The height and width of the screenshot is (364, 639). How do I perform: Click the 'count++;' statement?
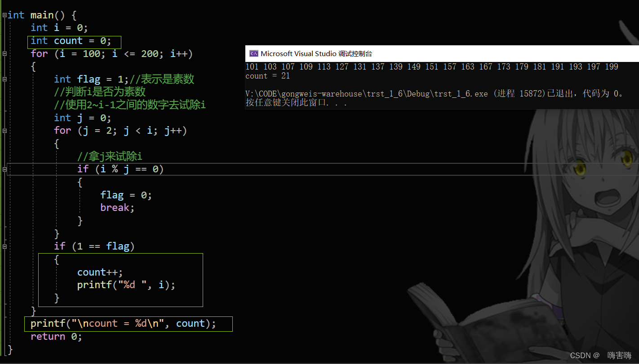coord(100,272)
